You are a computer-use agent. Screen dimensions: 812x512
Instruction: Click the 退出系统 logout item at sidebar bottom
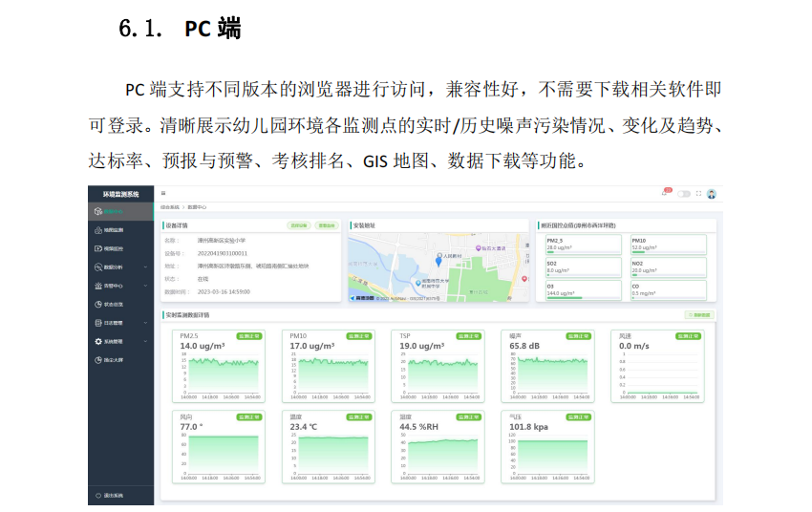pyautogui.click(x=112, y=496)
